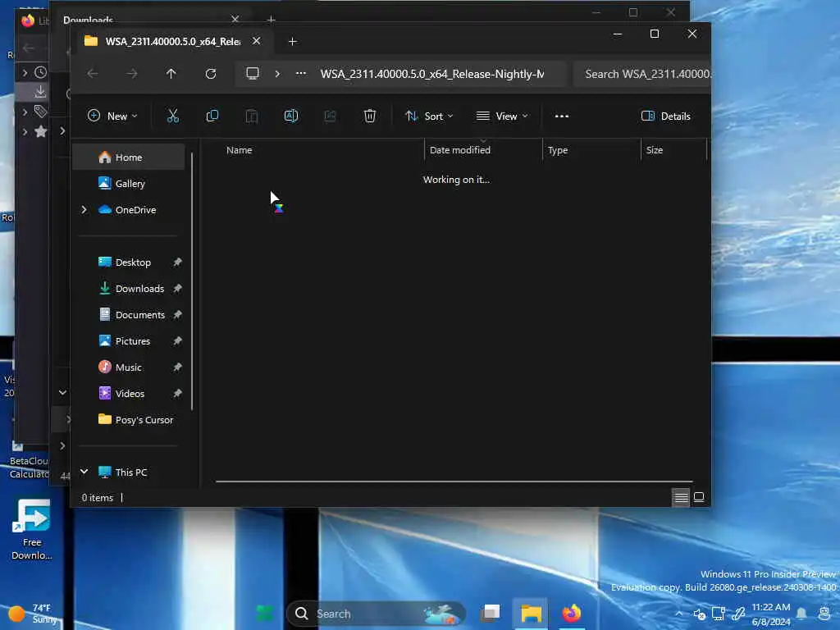Screen dimensions: 840x630
Task: Toggle the Details pane
Action: pyautogui.click(x=666, y=116)
